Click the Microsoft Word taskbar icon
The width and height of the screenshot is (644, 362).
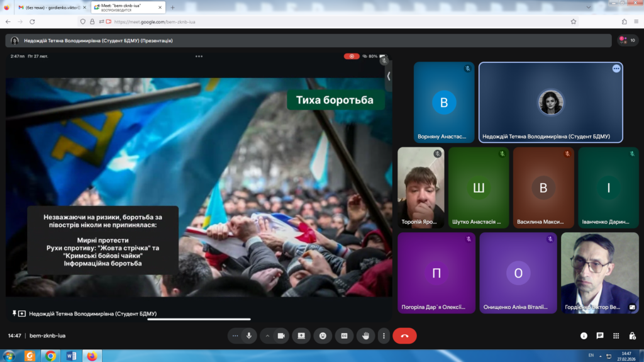71,356
